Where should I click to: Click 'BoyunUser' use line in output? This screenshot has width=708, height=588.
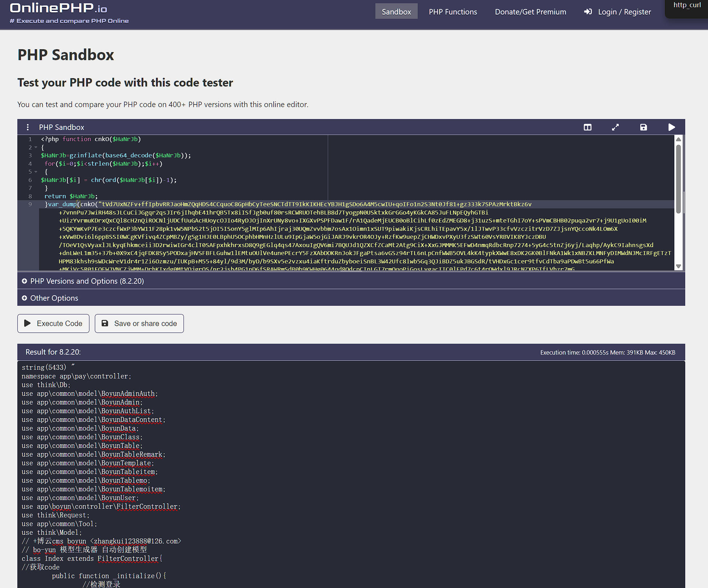point(80,498)
